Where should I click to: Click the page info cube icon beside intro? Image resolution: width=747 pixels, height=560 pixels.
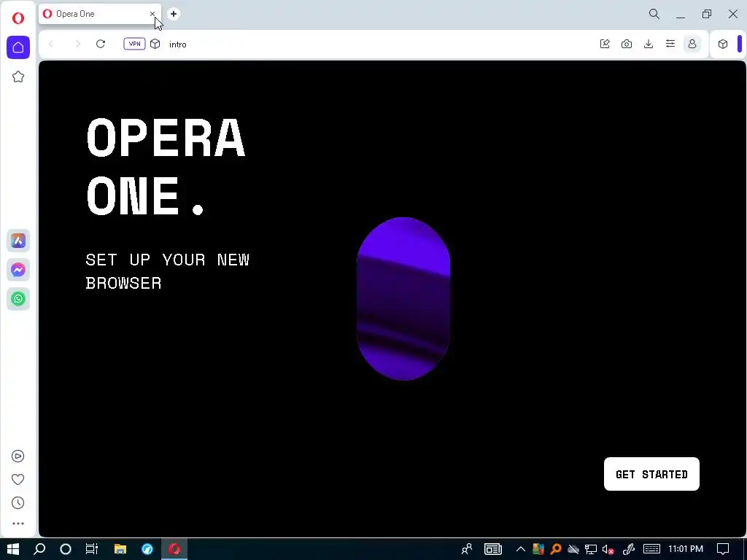(x=155, y=44)
